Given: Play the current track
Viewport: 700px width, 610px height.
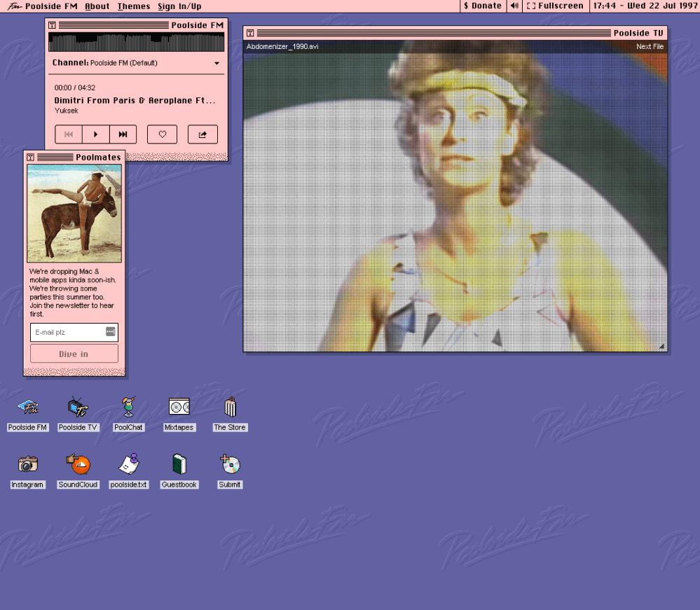Looking at the screenshot, I should tap(95, 134).
